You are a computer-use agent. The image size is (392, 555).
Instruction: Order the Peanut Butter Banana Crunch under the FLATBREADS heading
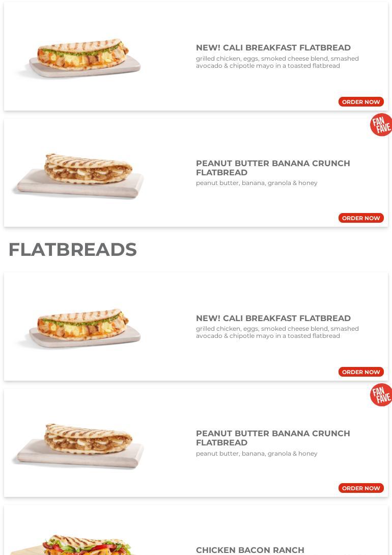point(361,488)
